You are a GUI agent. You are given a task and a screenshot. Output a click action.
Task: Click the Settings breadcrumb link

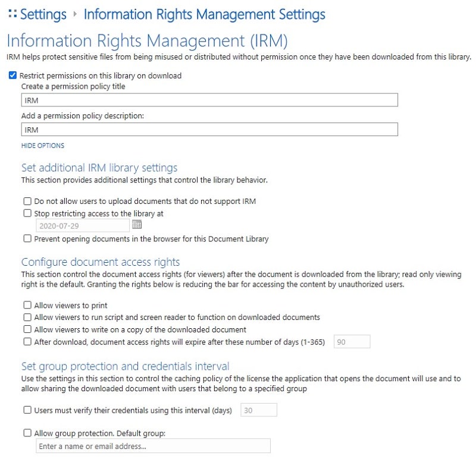pyautogui.click(x=43, y=14)
